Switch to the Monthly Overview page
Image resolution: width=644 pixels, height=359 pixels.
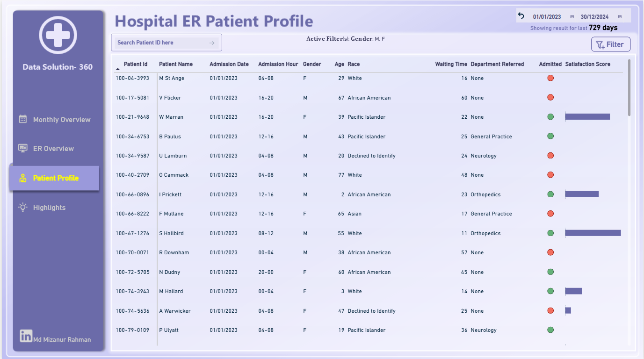[62, 120]
